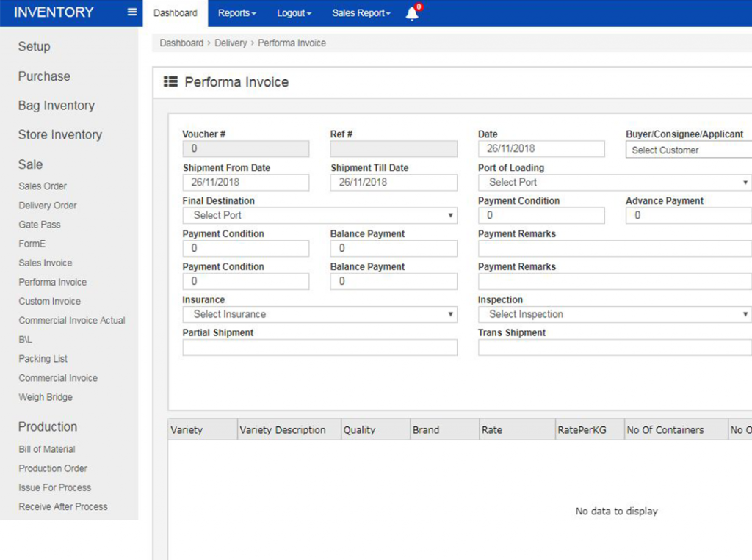
Task: Click the Ref # field
Action: (394, 149)
